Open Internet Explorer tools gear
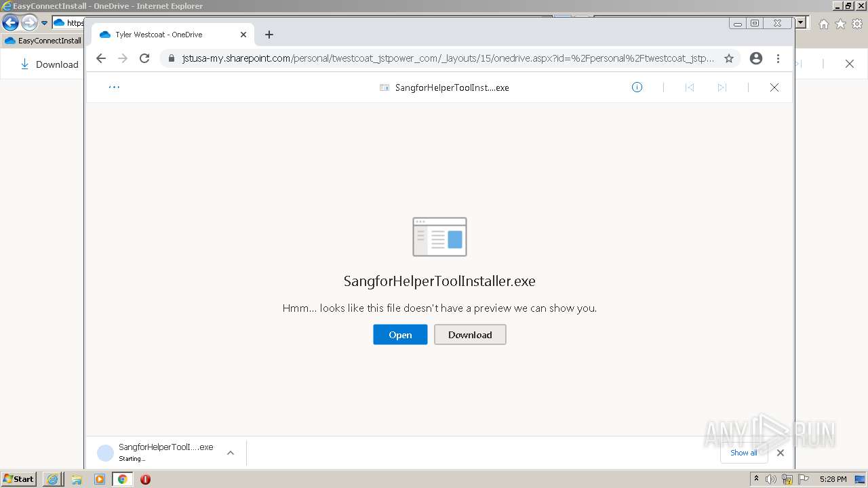Viewport: 868px width, 488px height. (857, 24)
